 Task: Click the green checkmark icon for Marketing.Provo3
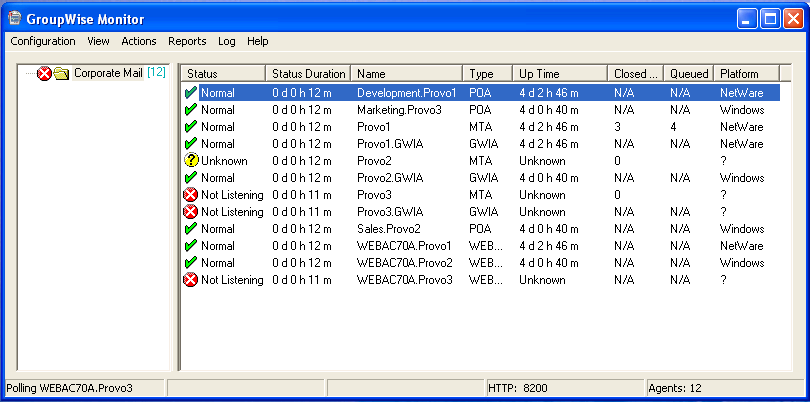(191, 110)
